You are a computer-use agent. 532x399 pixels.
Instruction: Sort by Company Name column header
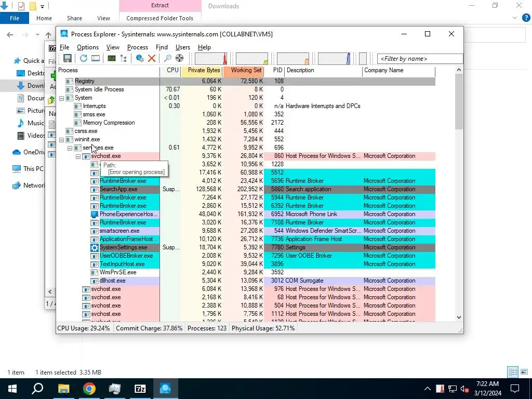[398, 70]
